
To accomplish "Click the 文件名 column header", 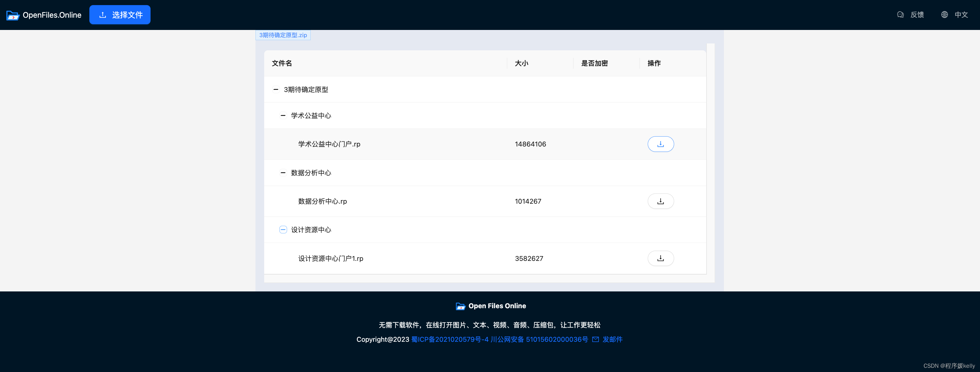I will [282, 63].
